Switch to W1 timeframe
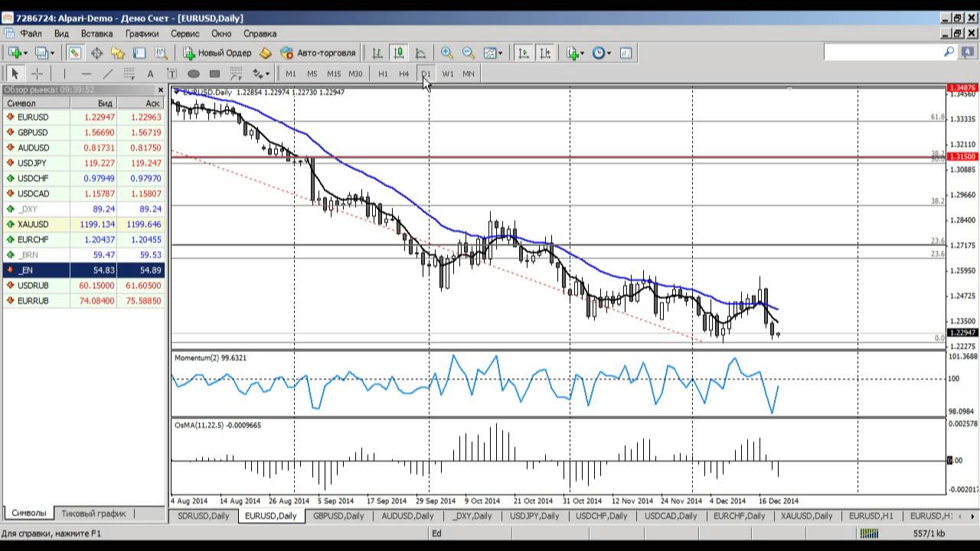Screen dimensions: 980x551 [448, 73]
